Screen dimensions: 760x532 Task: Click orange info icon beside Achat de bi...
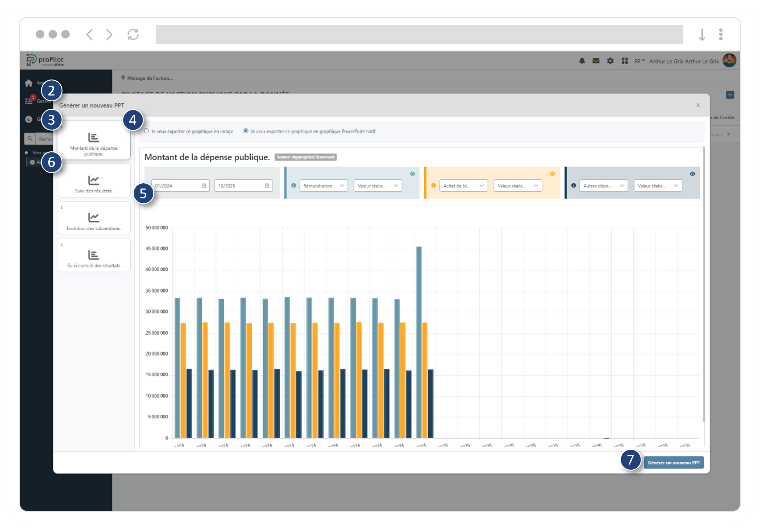pos(434,186)
